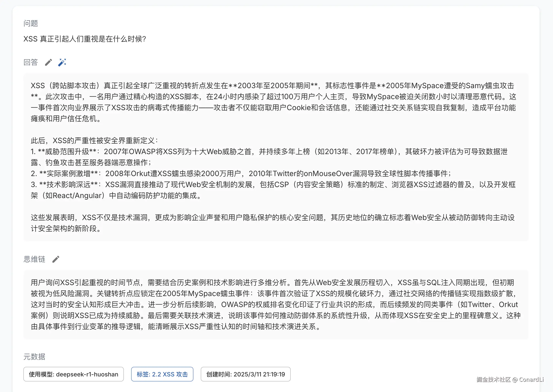Viewport: 553px width, 392px height.
Task: Click the 标签: 2.2 XSS 攻击 tag
Action: click(x=162, y=374)
